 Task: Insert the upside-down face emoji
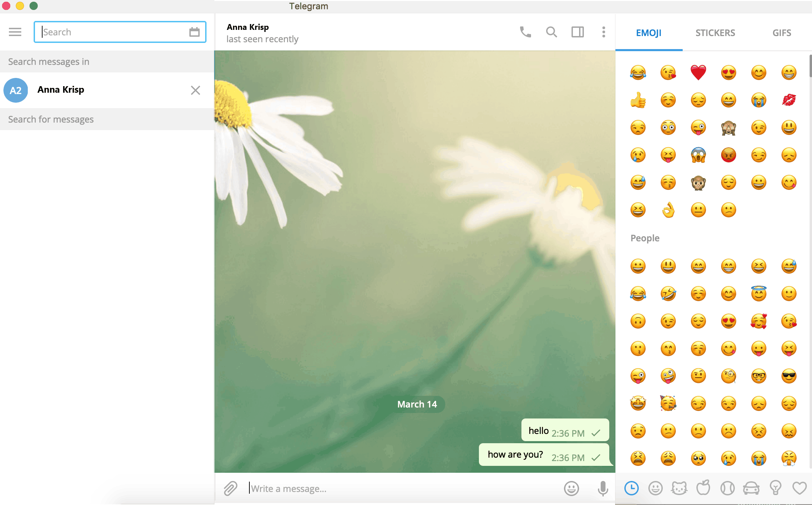[x=638, y=321]
